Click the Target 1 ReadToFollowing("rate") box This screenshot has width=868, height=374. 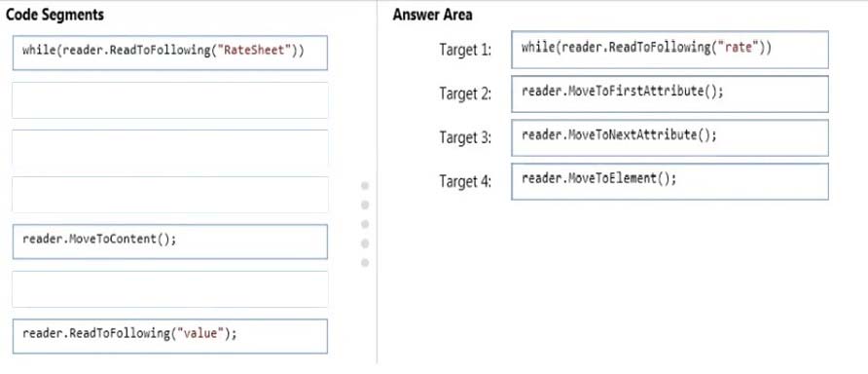point(669,50)
